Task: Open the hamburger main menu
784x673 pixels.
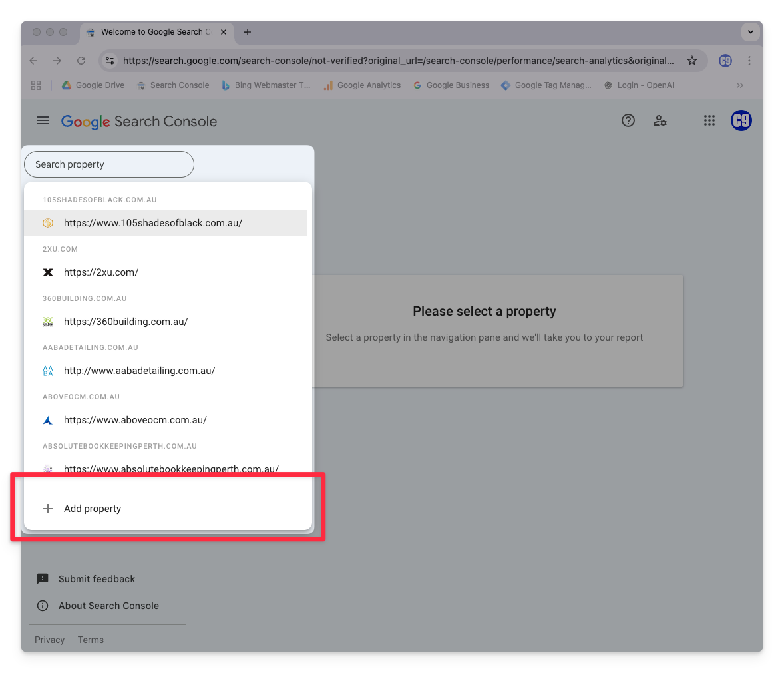Action: (43, 121)
